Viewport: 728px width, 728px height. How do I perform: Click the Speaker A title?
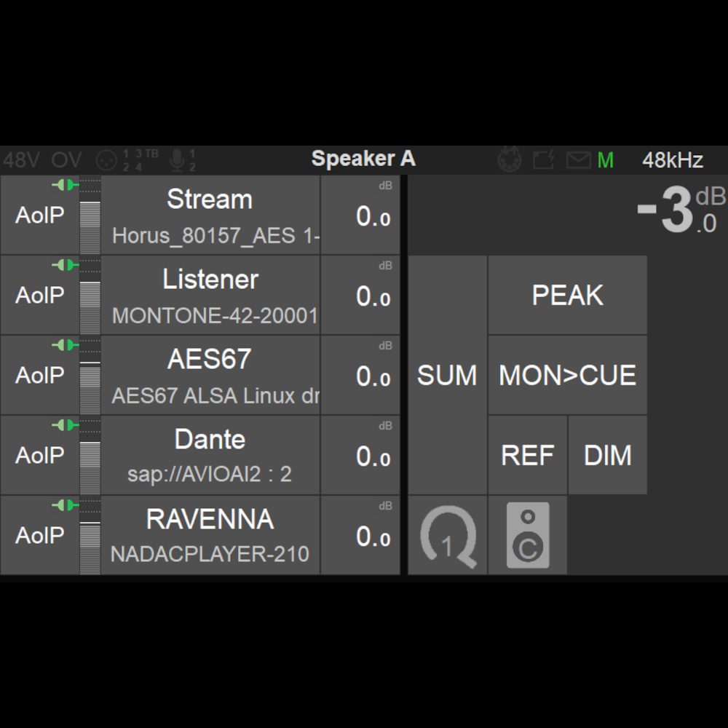363,159
